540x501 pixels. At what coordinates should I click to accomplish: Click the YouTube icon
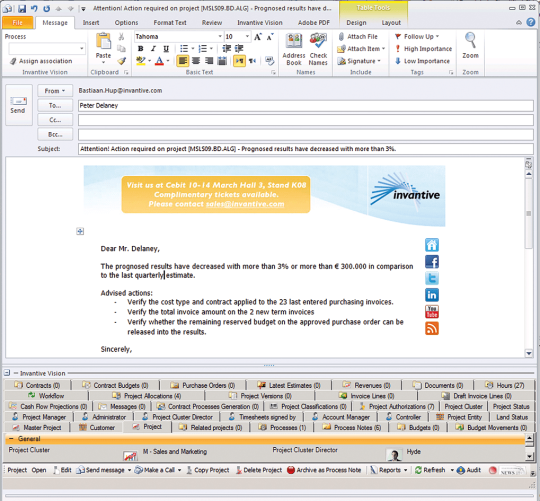pos(432,312)
